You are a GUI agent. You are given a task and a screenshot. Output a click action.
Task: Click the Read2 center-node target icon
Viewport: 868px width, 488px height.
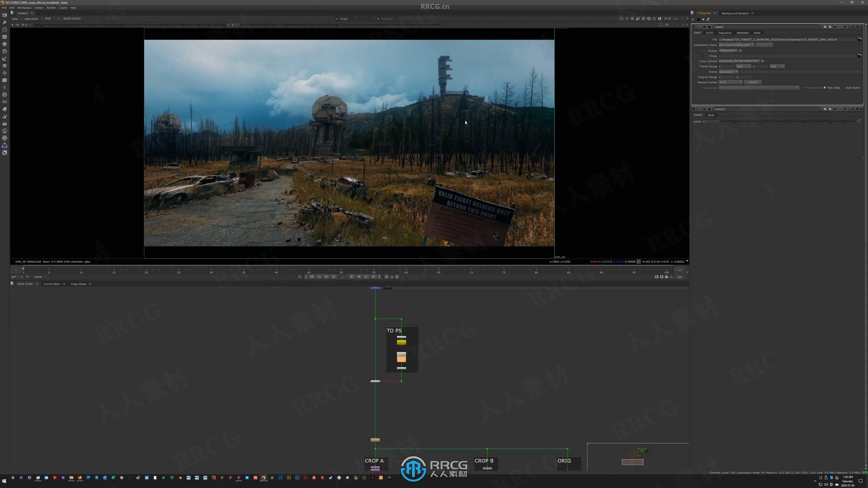(699, 27)
